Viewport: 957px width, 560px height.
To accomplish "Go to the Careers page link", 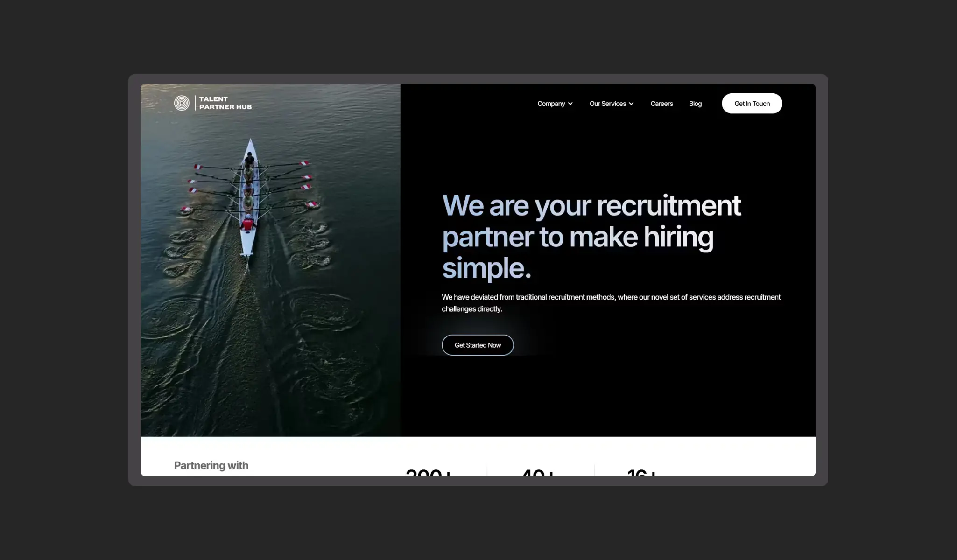I will coord(661,104).
